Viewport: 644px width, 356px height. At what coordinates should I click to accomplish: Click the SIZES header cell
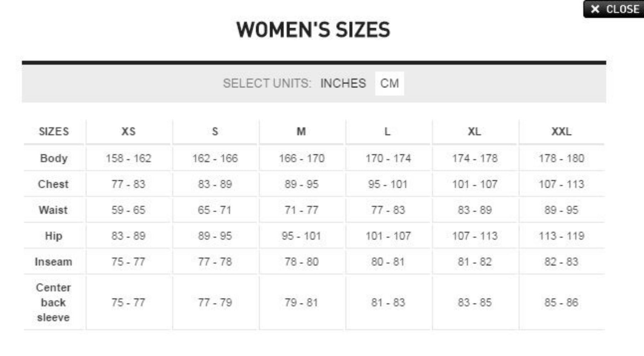[x=54, y=131]
